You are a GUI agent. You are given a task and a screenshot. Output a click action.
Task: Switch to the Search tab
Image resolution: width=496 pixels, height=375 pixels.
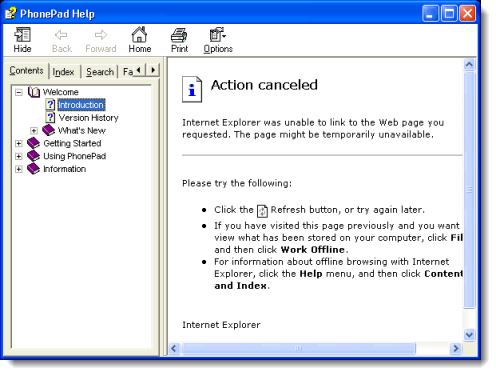[100, 72]
